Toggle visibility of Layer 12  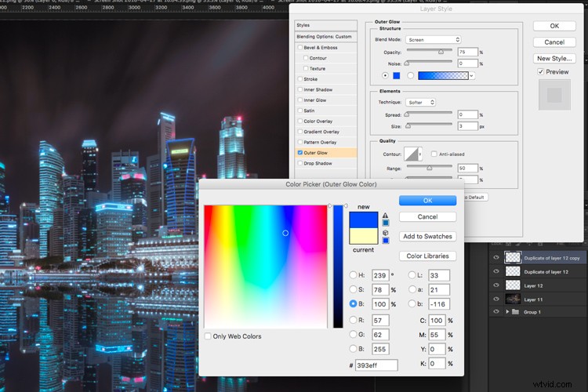(x=496, y=285)
